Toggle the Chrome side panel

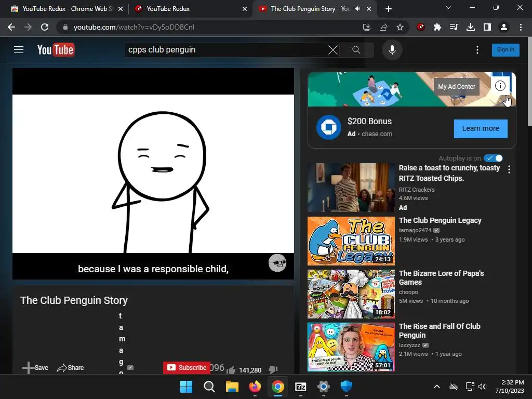pyautogui.click(x=487, y=27)
